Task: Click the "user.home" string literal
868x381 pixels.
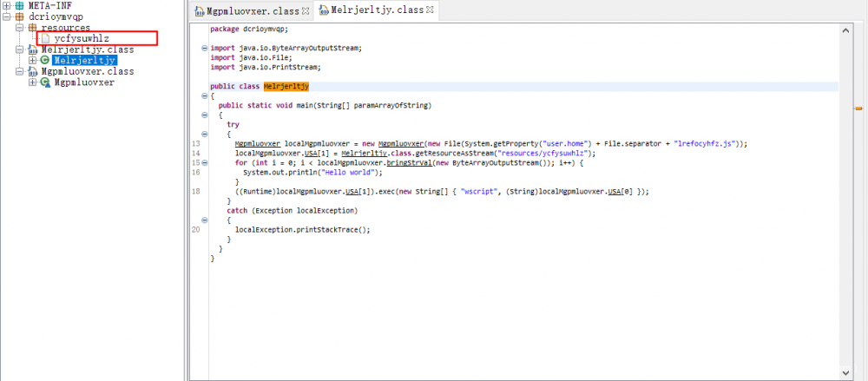Action: pyautogui.click(x=568, y=143)
